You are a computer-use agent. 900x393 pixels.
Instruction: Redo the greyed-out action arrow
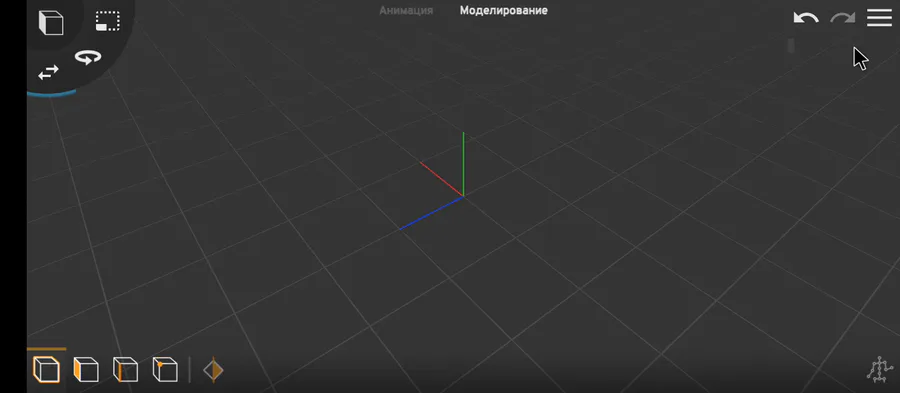(843, 18)
